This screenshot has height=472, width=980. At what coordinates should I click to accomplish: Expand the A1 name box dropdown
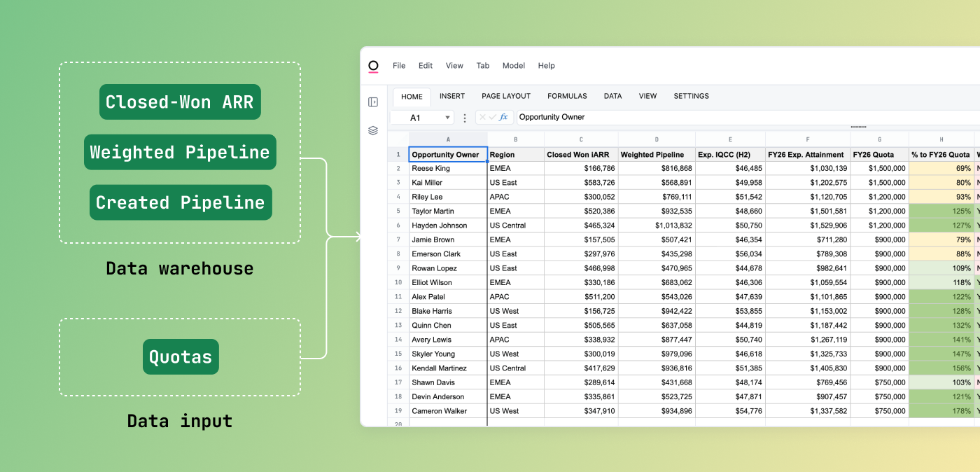[447, 118]
